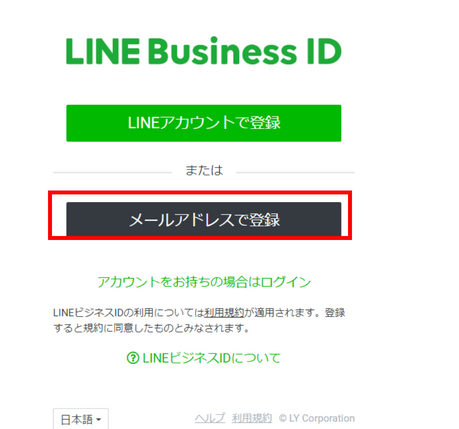Open the 日本語 language dropdown
The height and width of the screenshot is (429, 459).
81,419
